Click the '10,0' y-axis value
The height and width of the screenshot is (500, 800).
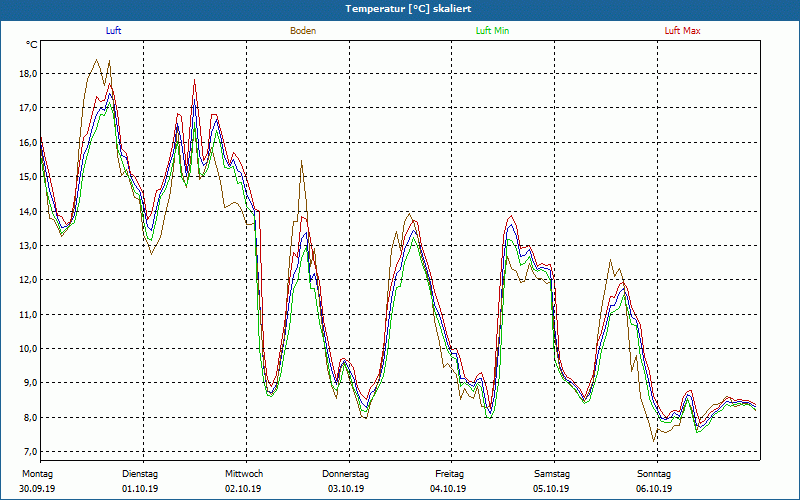29,348
